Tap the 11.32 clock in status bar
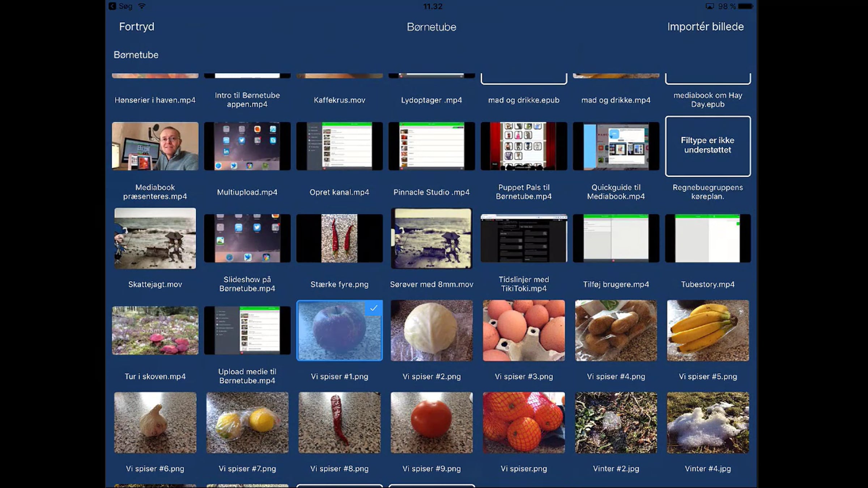 [433, 6]
